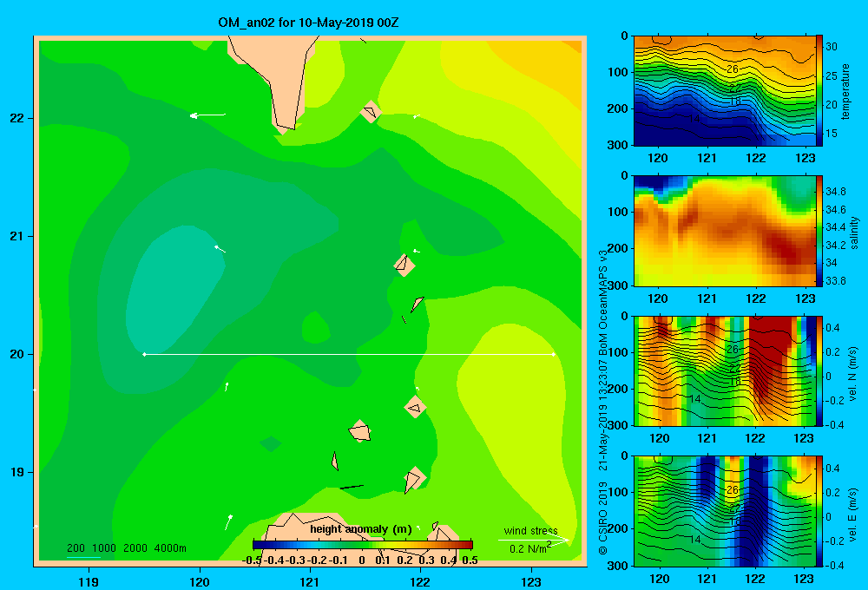The width and height of the screenshot is (868, 590).
Task: Click the vertical "salinity" axis label
Action: coord(854,233)
